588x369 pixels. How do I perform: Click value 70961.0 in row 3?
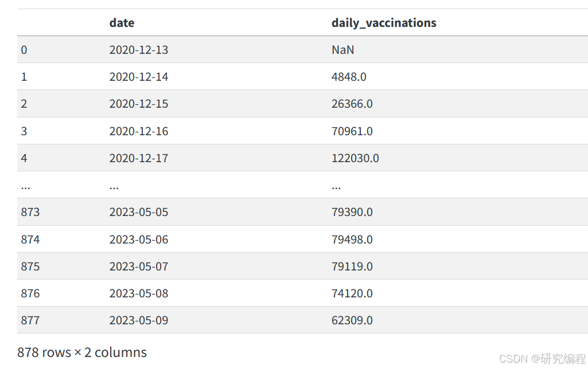352,131
